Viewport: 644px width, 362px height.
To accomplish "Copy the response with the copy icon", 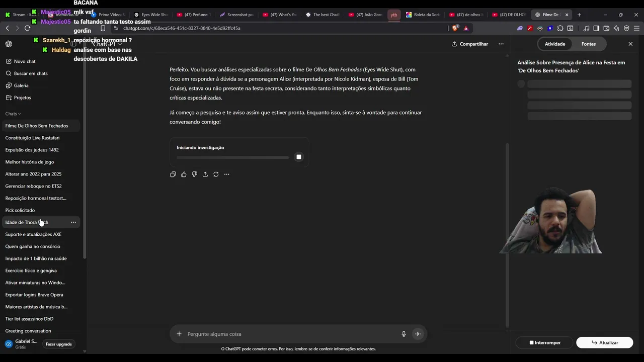I will pos(173,174).
